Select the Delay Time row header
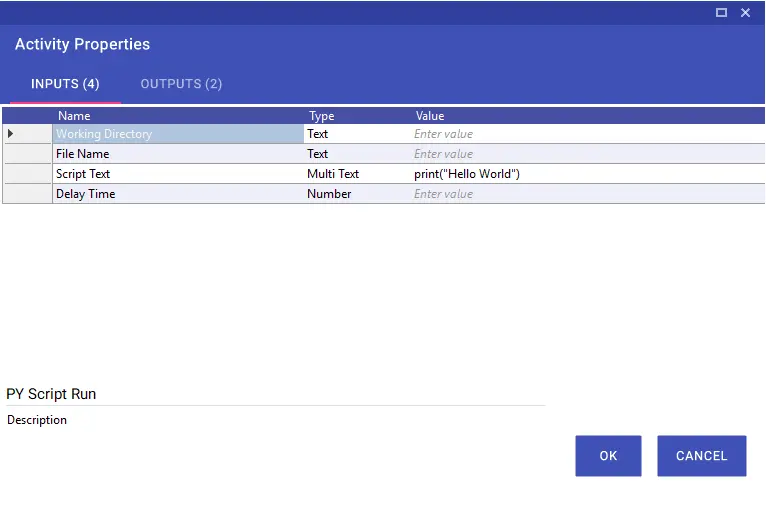The height and width of the screenshot is (508, 766). [28, 194]
